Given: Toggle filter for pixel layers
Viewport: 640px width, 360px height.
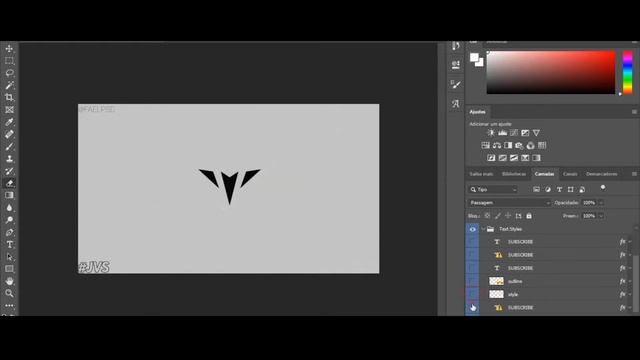Looking at the screenshot, I should click(x=536, y=189).
